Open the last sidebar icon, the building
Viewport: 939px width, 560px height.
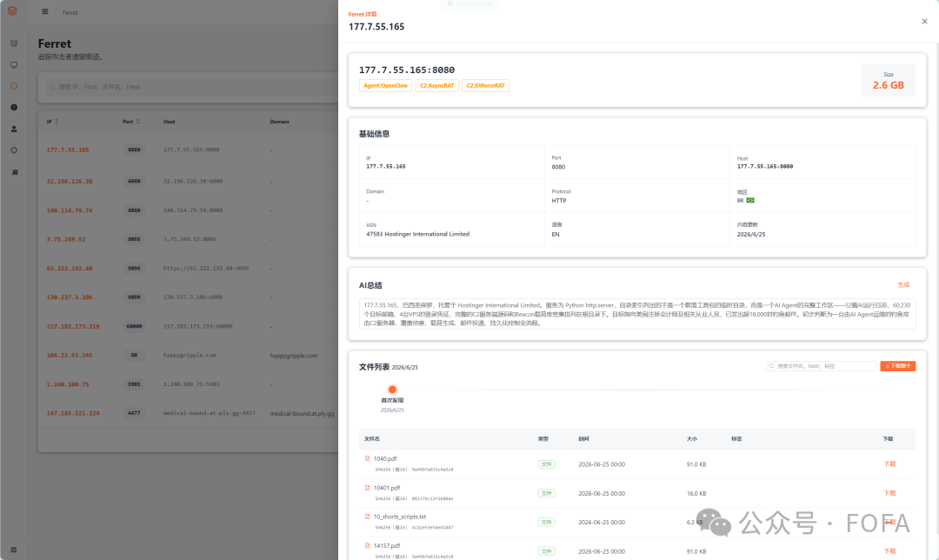pyautogui.click(x=15, y=172)
